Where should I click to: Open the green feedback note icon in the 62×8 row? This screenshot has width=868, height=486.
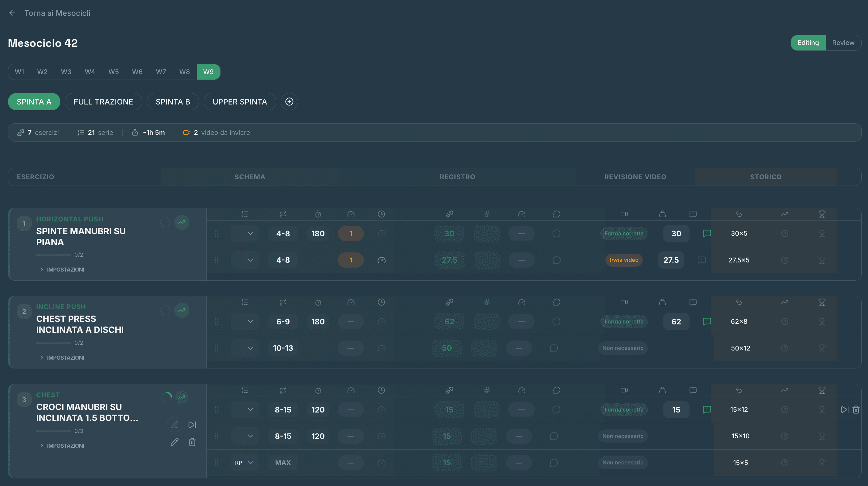(x=707, y=321)
